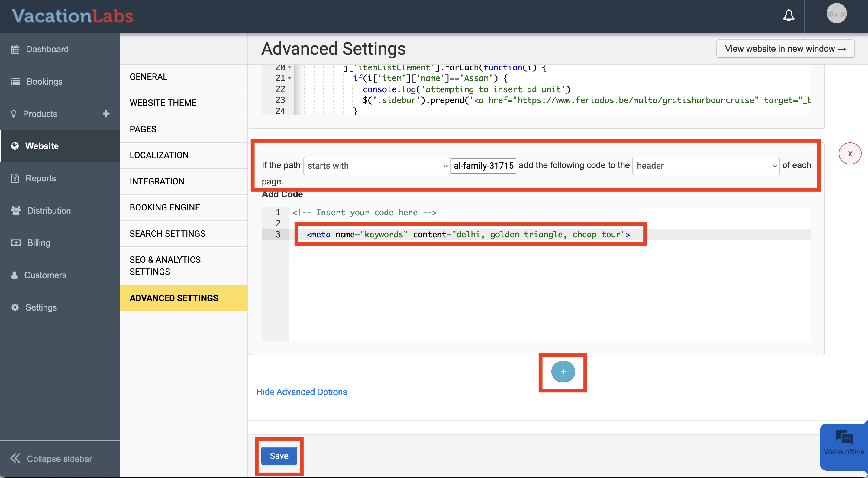868x478 pixels.
Task: Click the blue add code block button
Action: point(563,372)
